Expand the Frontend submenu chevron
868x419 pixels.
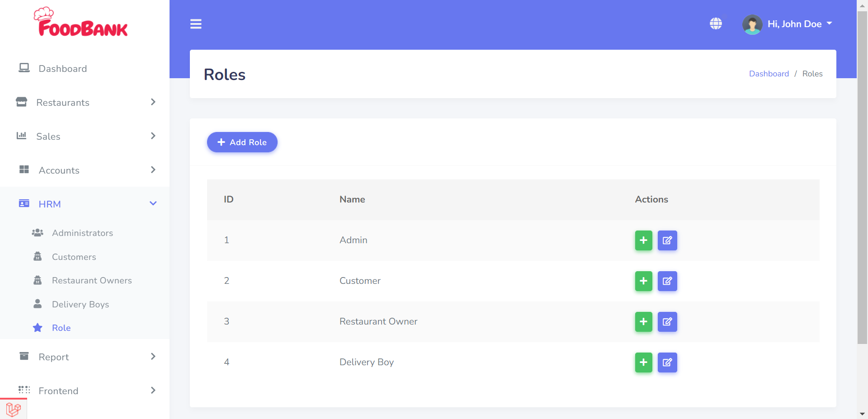pos(153,391)
